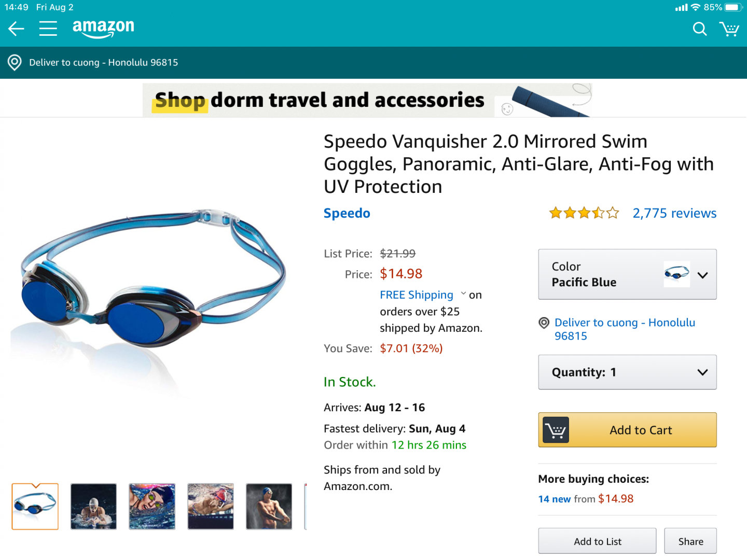Open the shopping cart icon
This screenshot has width=747, height=560.
point(729,29)
